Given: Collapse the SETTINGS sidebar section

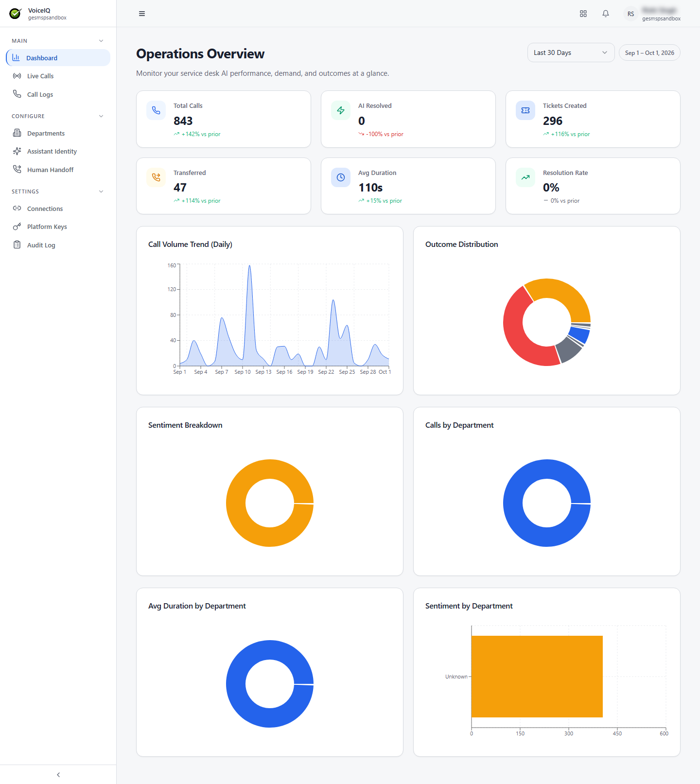Looking at the screenshot, I should (101, 192).
